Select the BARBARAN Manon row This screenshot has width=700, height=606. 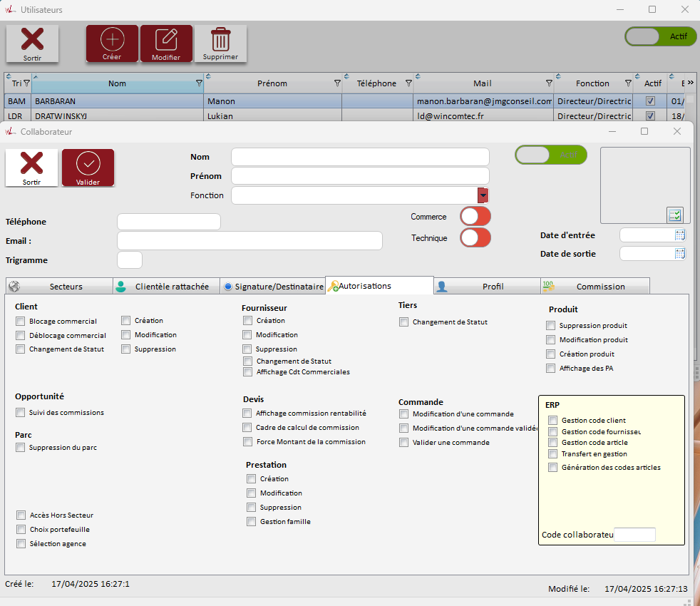click(x=118, y=101)
